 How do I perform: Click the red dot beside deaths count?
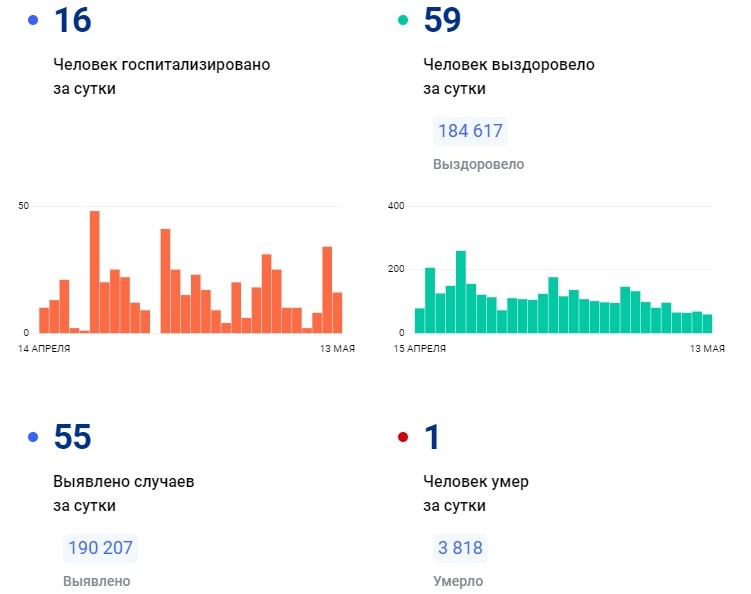pyautogui.click(x=403, y=437)
